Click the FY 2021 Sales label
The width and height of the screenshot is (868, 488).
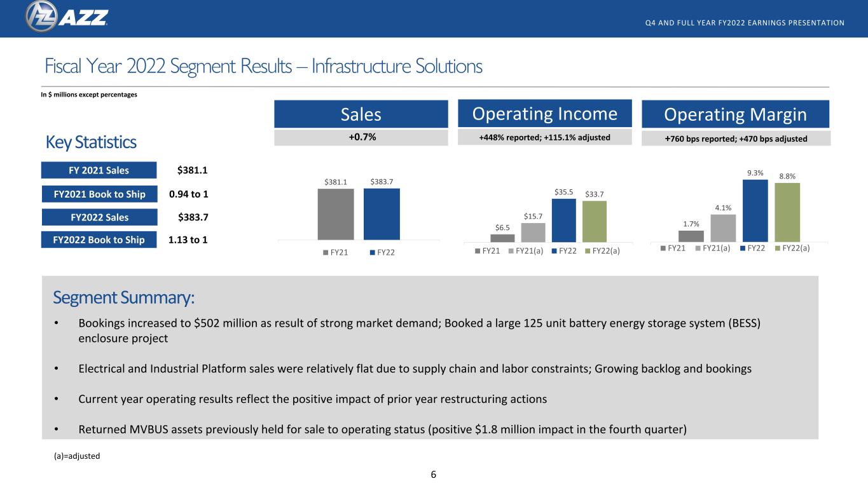tap(99, 170)
